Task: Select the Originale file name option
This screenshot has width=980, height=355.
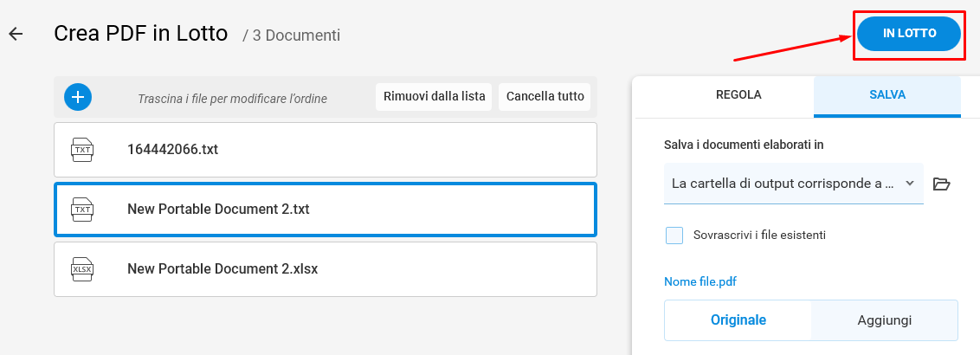Action: pos(738,320)
